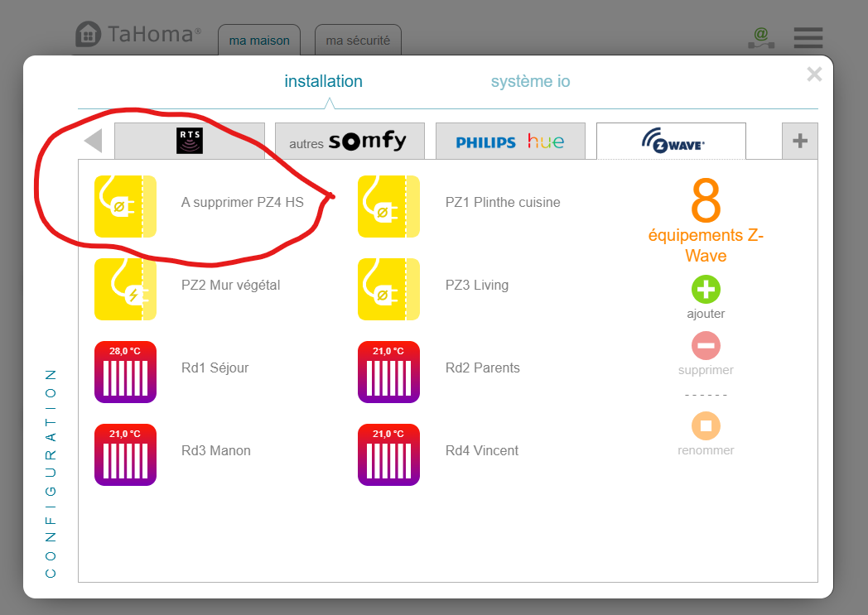Click the orange renommer button

pos(706,426)
